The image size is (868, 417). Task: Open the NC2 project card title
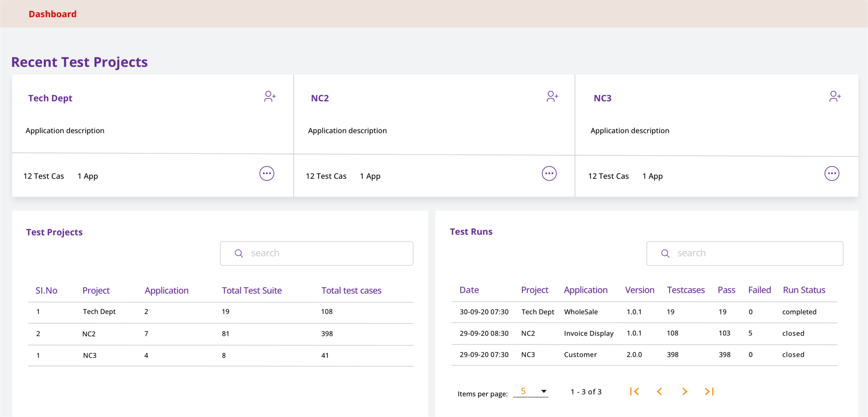pyautogui.click(x=320, y=98)
